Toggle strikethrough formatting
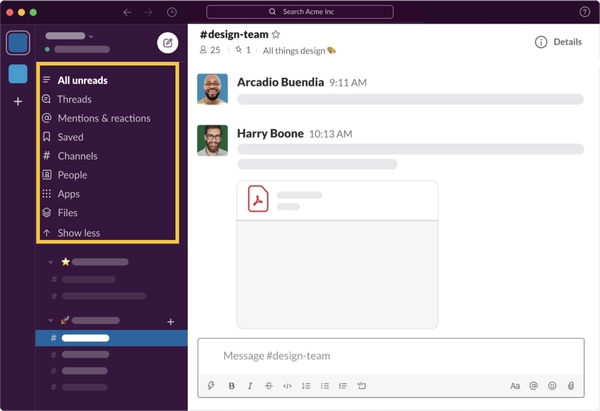Viewport: 600px width, 411px height. click(269, 386)
